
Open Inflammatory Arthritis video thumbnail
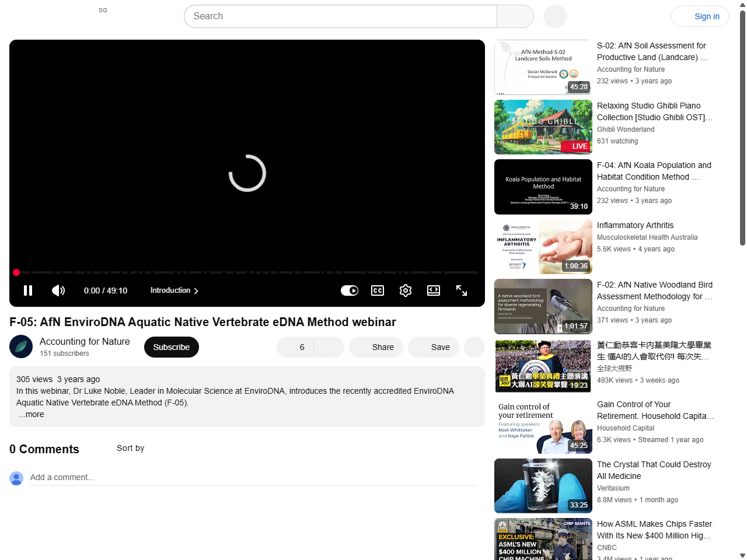[x=543, y=247]
